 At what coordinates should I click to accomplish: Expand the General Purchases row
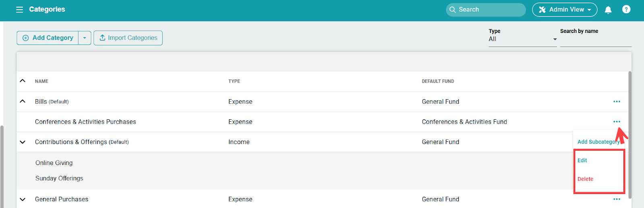coord(23,199)
